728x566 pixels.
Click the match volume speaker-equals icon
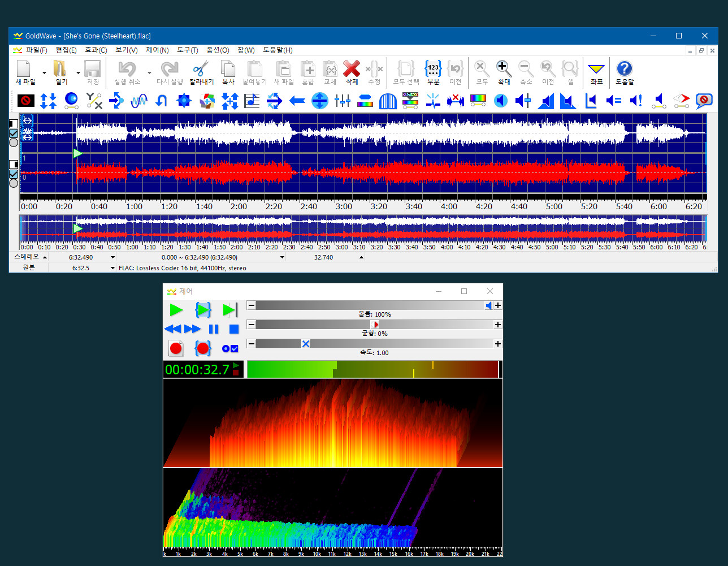(x=613, y=101)
